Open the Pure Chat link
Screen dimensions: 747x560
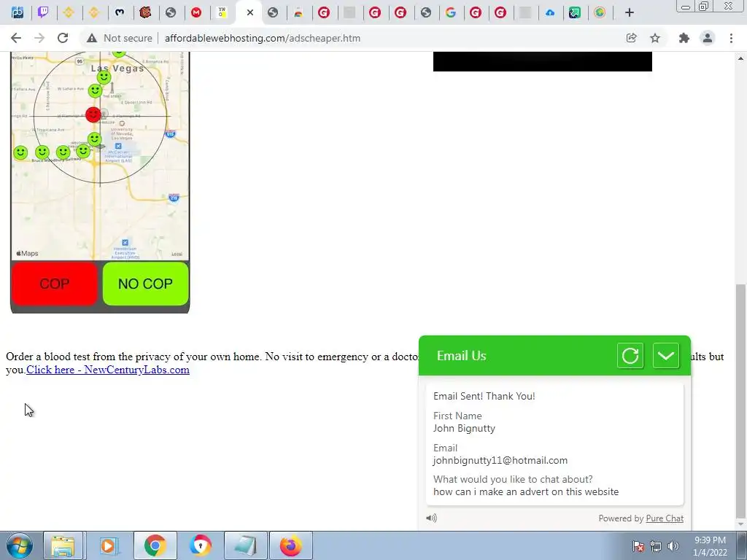click(665, 518)
